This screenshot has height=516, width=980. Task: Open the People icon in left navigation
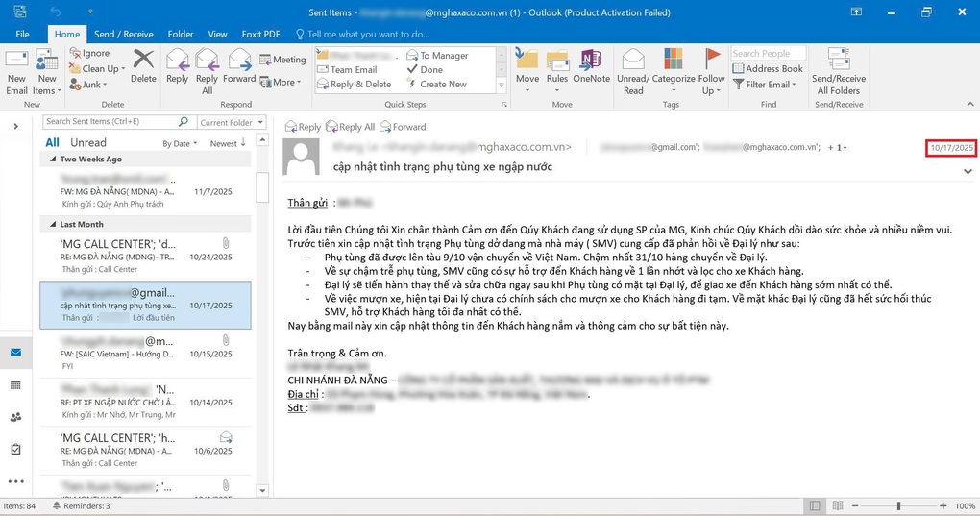pos(15,417)
